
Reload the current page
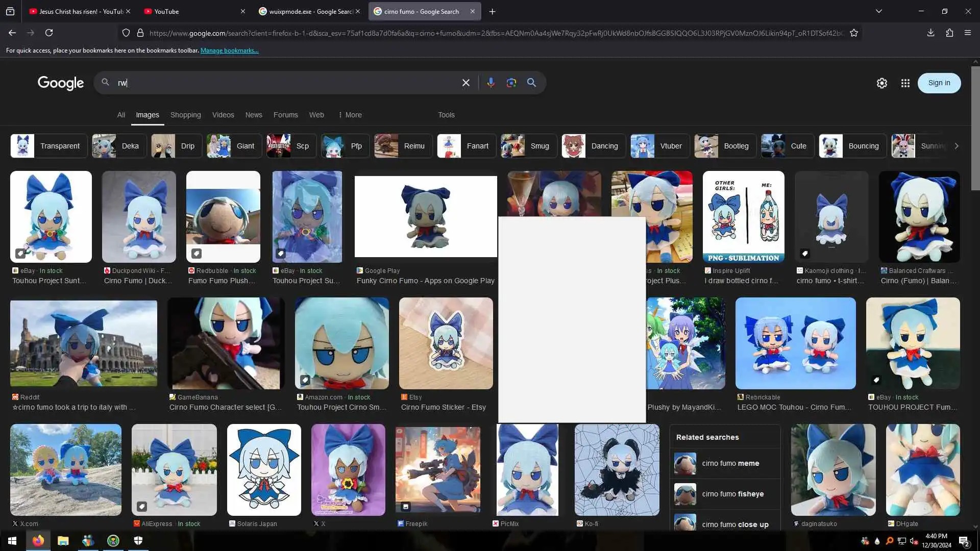pyautogui.click(x=49, y=33)
